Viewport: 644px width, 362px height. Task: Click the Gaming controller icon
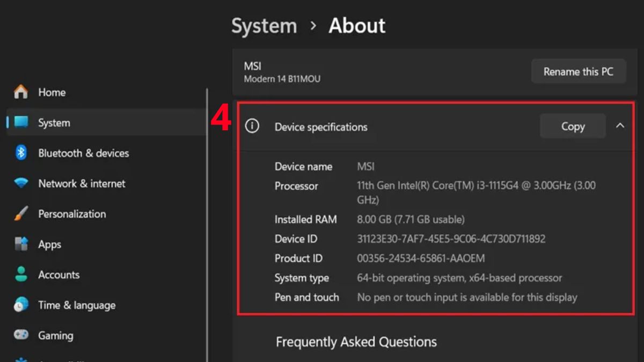tap(21, 335)
